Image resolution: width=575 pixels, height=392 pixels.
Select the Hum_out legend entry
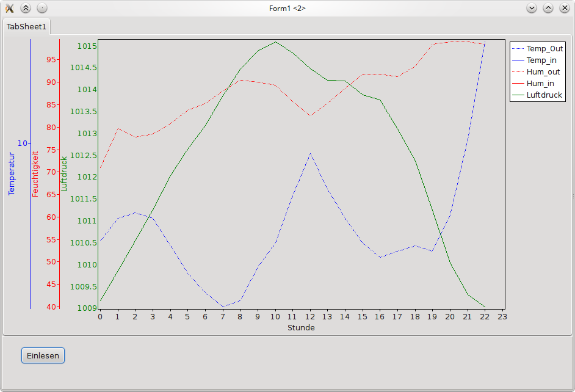point(543,72)
